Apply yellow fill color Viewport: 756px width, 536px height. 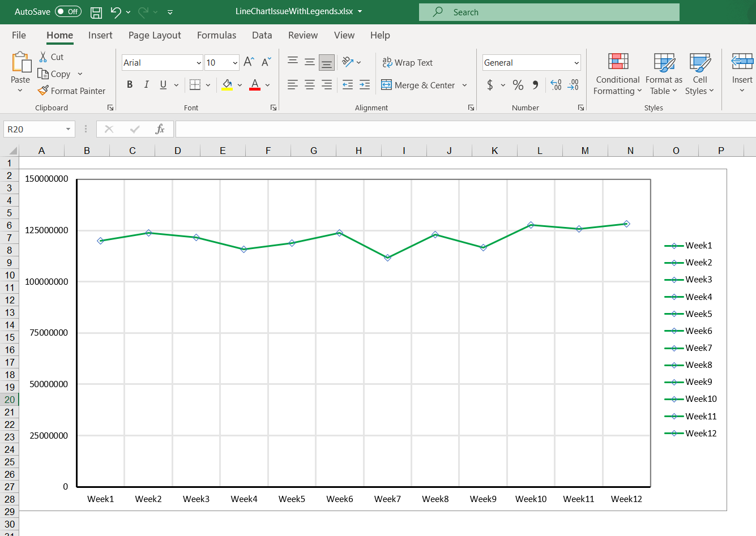pyautogui.click(x=227, y=85)
